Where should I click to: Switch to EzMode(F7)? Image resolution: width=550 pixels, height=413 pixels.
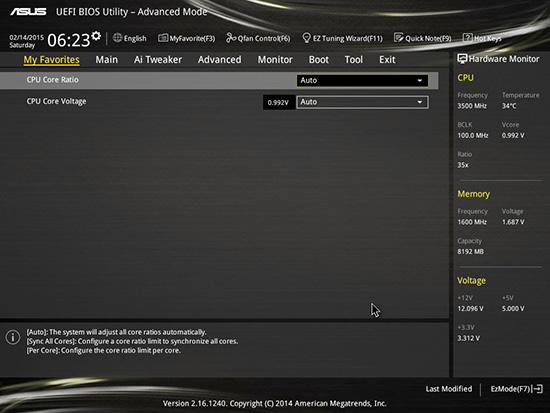pyautogui.click(x=517, y=389)
